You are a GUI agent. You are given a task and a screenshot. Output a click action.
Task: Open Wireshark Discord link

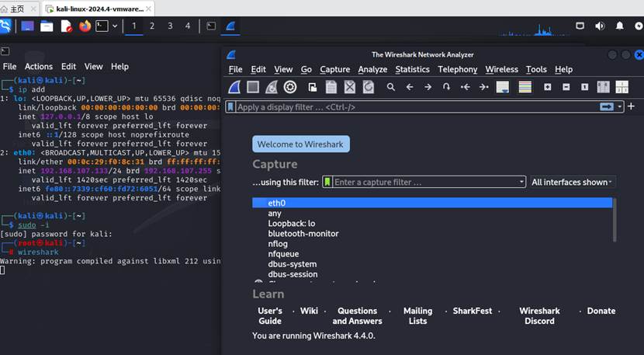point(539,316)
